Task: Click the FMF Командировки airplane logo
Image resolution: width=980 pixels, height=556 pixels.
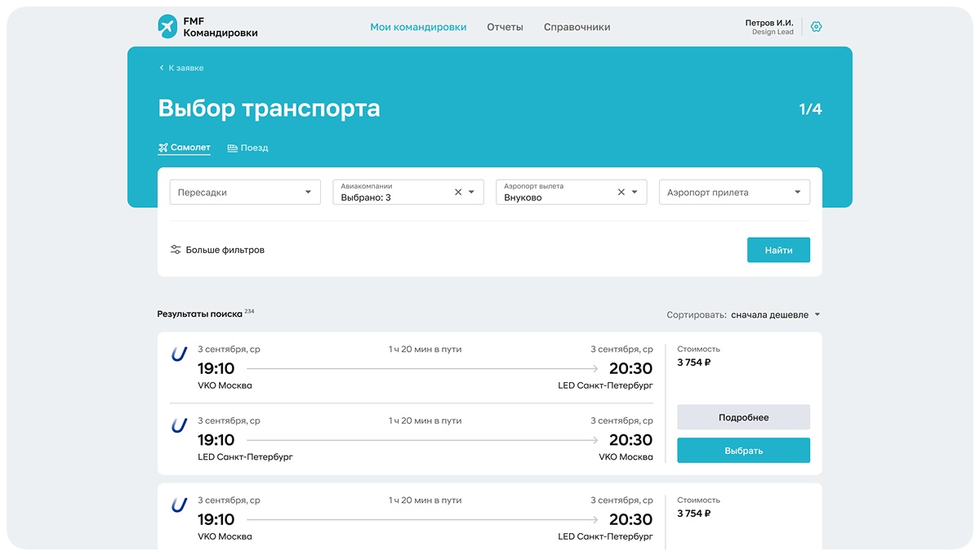Action: (169, 25)
